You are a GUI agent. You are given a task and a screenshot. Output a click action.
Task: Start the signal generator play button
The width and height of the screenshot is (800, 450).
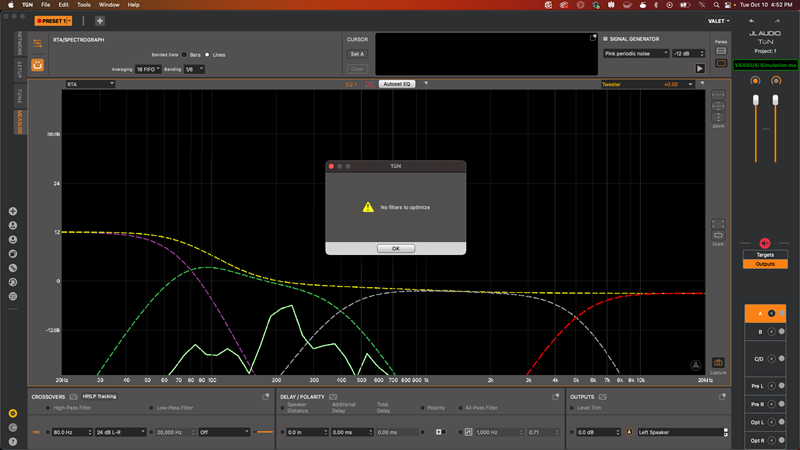(x=699, y=69)
